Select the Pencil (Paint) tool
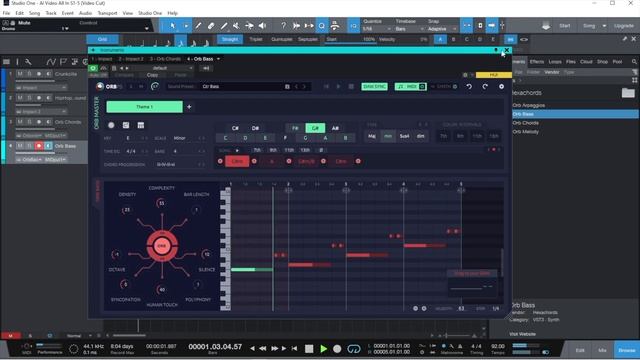Viewport: 640px width, 360px height. (198, 26)
